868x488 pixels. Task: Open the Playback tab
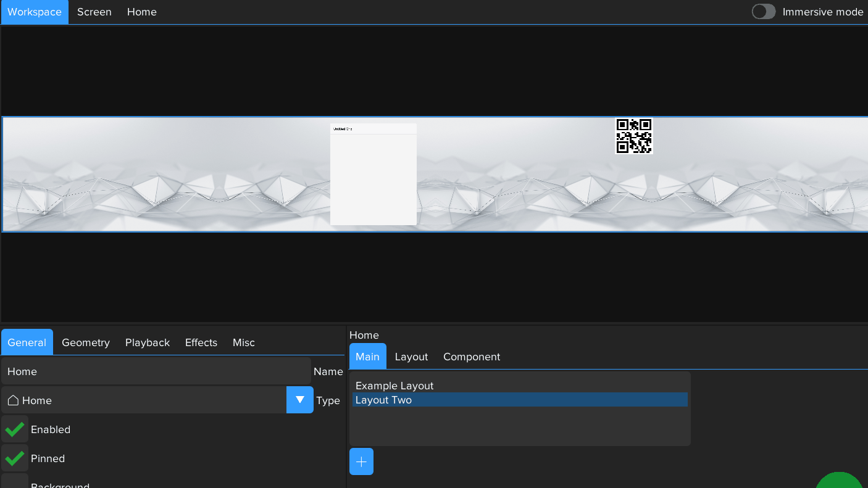point(148,342)
